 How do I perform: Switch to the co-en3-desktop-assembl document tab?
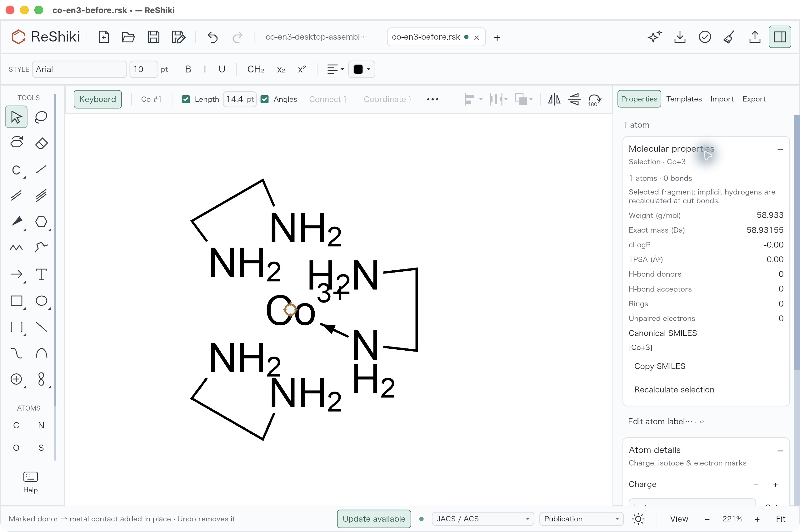click(316, 37)
